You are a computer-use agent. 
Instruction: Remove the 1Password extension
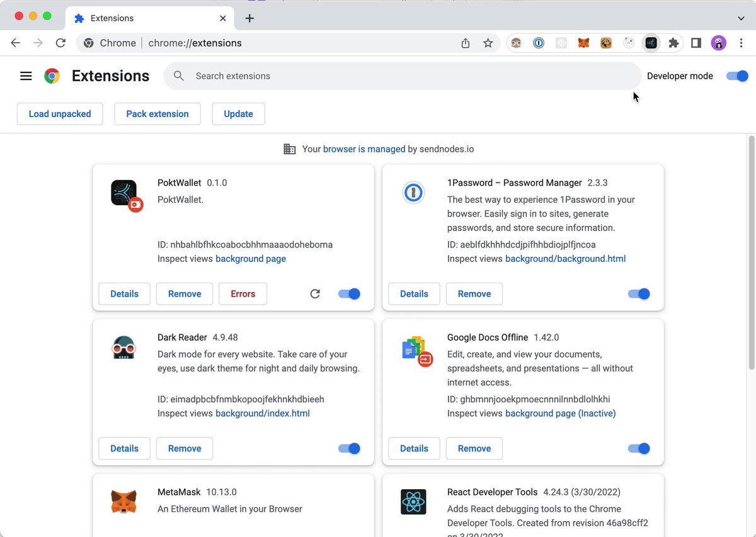pos(474,294)
